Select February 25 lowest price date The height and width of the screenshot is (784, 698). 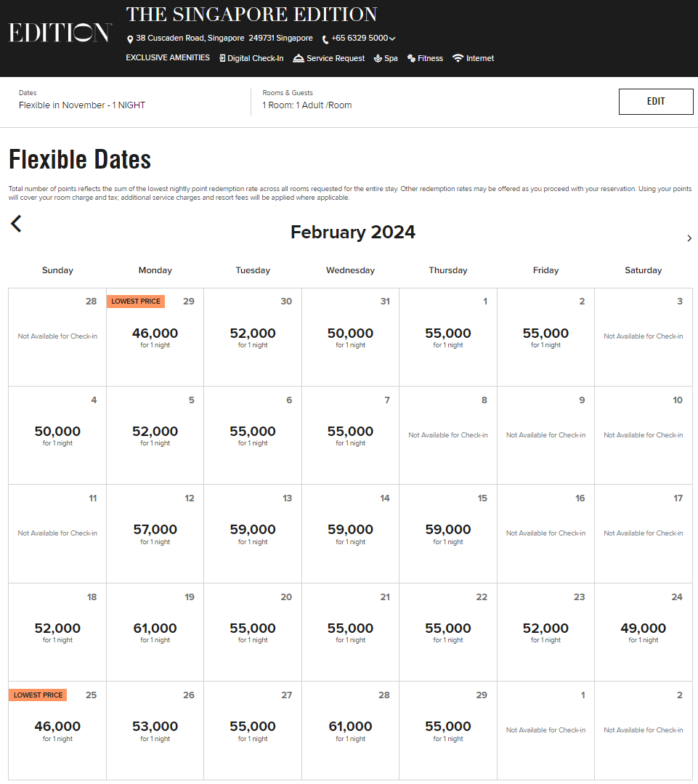57,730
